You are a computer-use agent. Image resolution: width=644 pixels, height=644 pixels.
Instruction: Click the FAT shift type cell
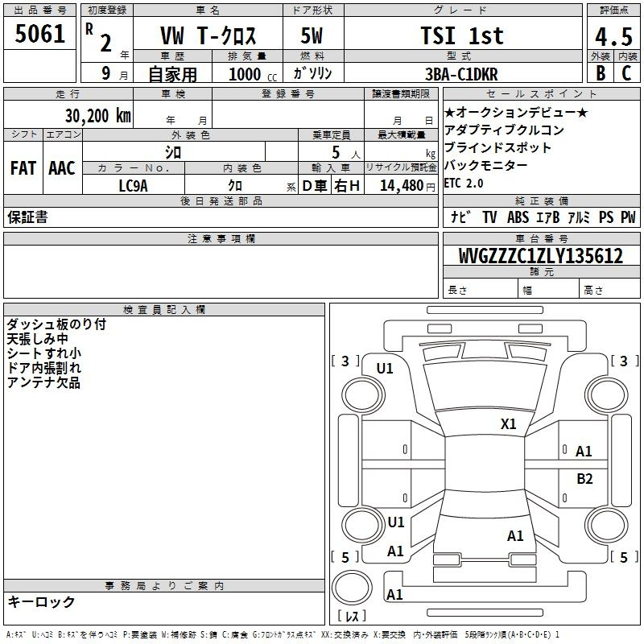pos(23,167)
